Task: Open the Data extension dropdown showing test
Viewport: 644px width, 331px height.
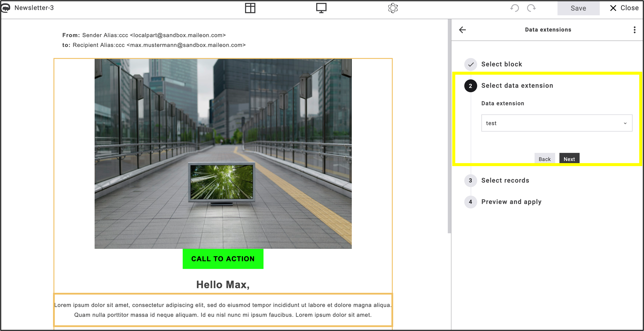Action: click(x=557, y=123)
